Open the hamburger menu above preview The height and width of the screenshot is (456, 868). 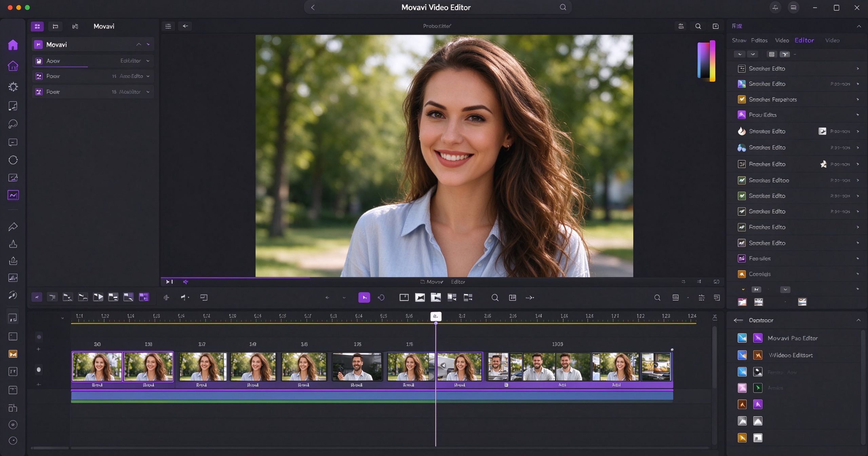168,26
